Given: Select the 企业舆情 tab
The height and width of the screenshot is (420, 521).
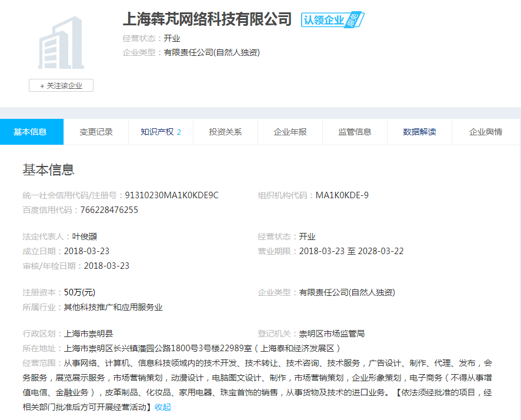Looking at the screenshot, I should click(485, 132).
